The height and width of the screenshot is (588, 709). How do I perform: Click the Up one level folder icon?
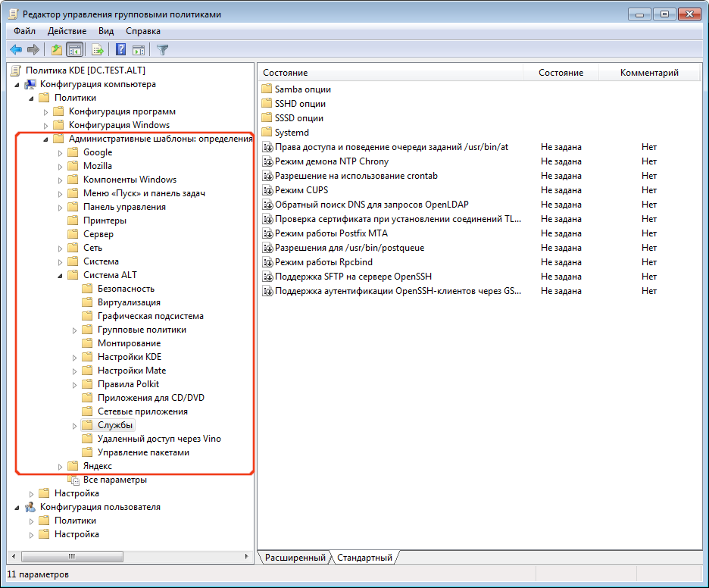(x=57, y=50)
